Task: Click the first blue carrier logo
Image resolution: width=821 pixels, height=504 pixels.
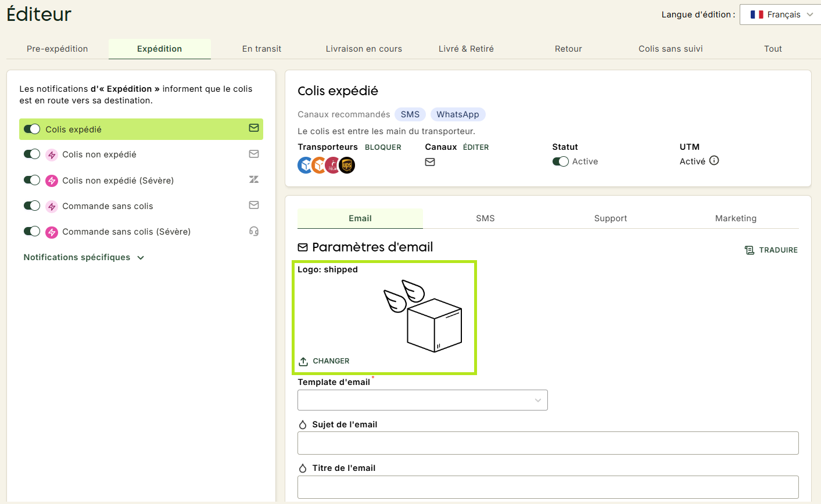Action: coord(306,165)
